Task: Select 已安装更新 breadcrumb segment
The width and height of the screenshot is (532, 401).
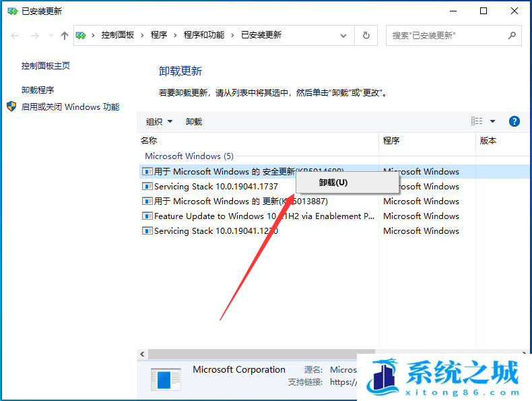Action: [x=261, y=35]
